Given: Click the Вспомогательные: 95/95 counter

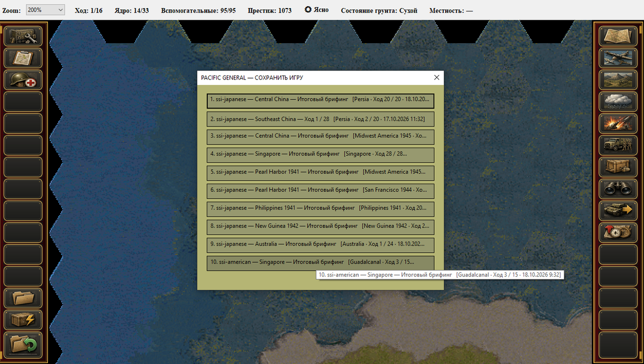Looking at the screenshot, I should pyautogui.click(x=198, y=11).
